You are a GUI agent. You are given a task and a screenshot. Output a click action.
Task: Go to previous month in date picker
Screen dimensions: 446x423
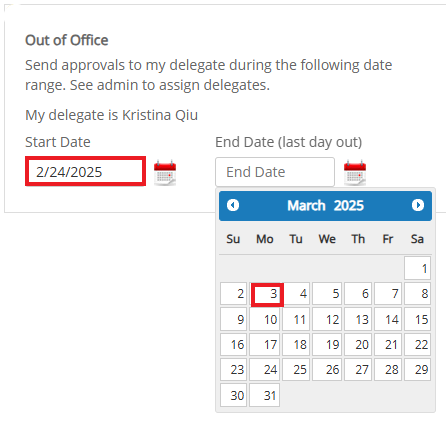233,205
